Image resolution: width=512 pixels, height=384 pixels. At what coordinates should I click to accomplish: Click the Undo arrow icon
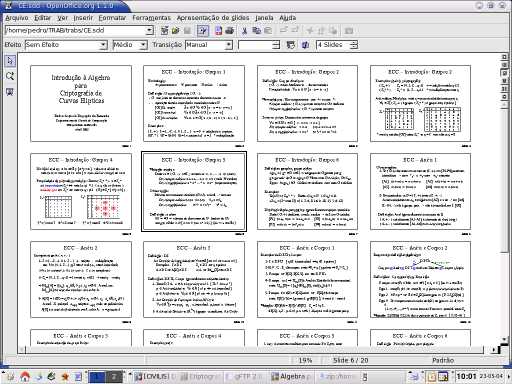(x=284, y=31)
